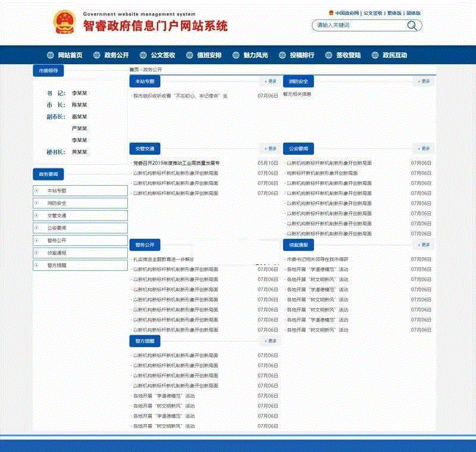Click the 侦查通报 section header in main area
476x452 pixels.
pos(299,245)
